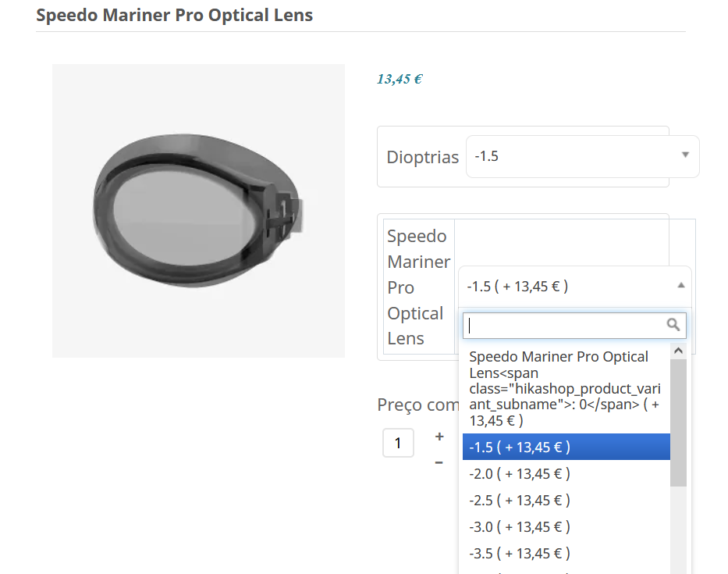The height and width of the screenshot is (574, 728).
Task: Click scrollbar up arrow in options list
Action: pyautogui.click(x=678, y=351)
